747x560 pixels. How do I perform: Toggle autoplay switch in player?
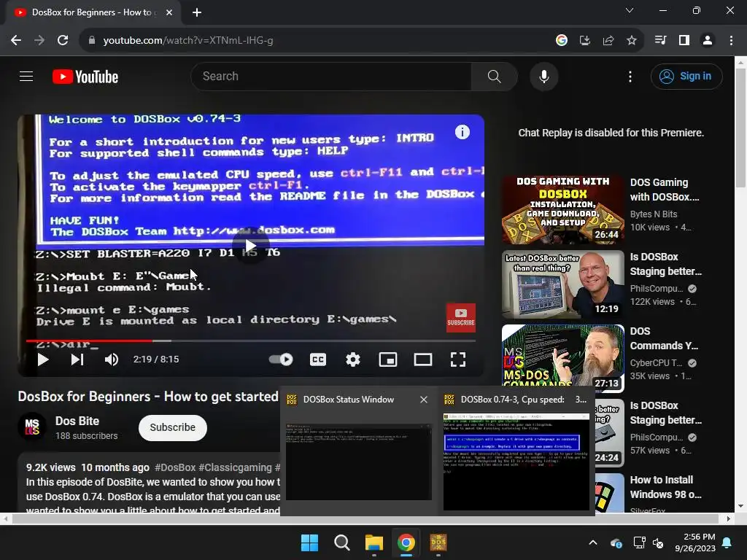(x=281, y=359)
